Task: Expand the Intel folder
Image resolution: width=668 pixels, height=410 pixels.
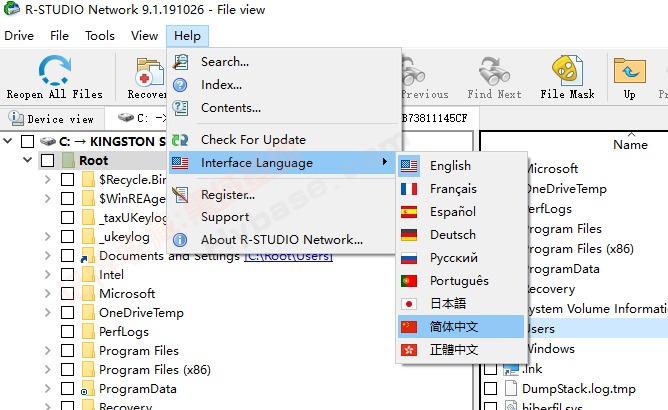Action: tap(48, 274)
